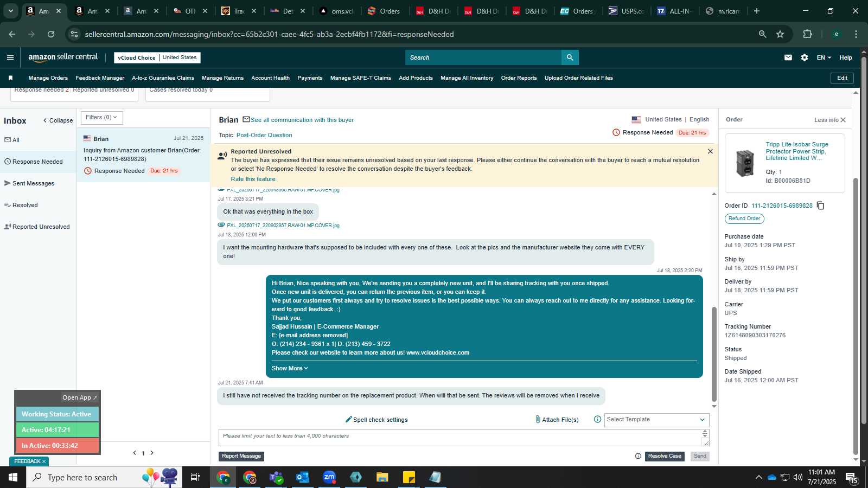Click the browser reload button
The height and width of the screenshot is (488, 868).
[51, 34]
